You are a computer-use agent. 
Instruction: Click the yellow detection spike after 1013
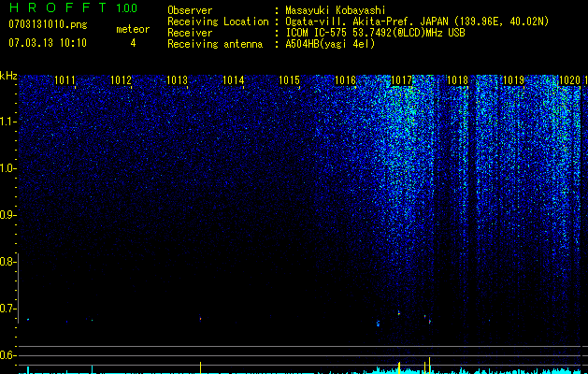200,367
